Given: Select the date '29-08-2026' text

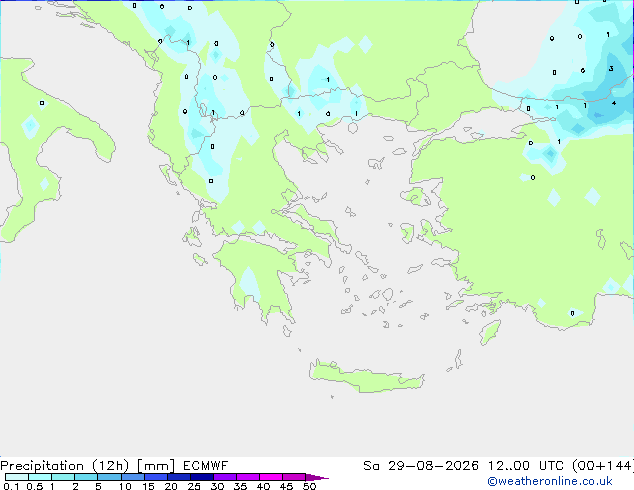Looking at the screenshot, I should coord(433,466).
